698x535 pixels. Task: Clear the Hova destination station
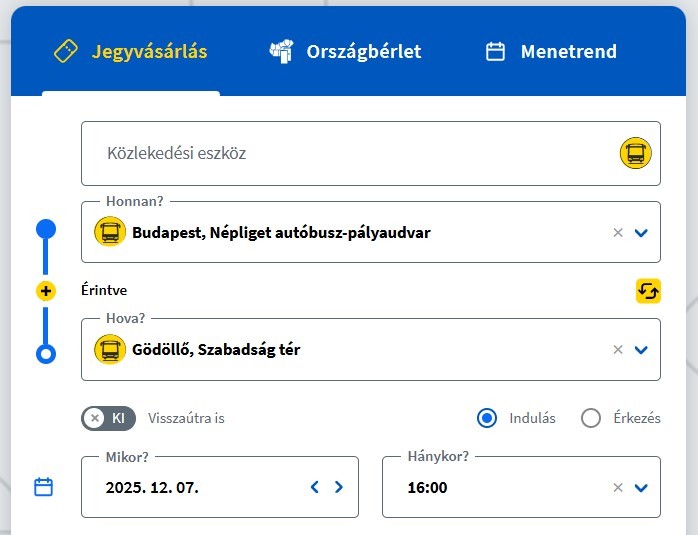(x=618, y=349)
